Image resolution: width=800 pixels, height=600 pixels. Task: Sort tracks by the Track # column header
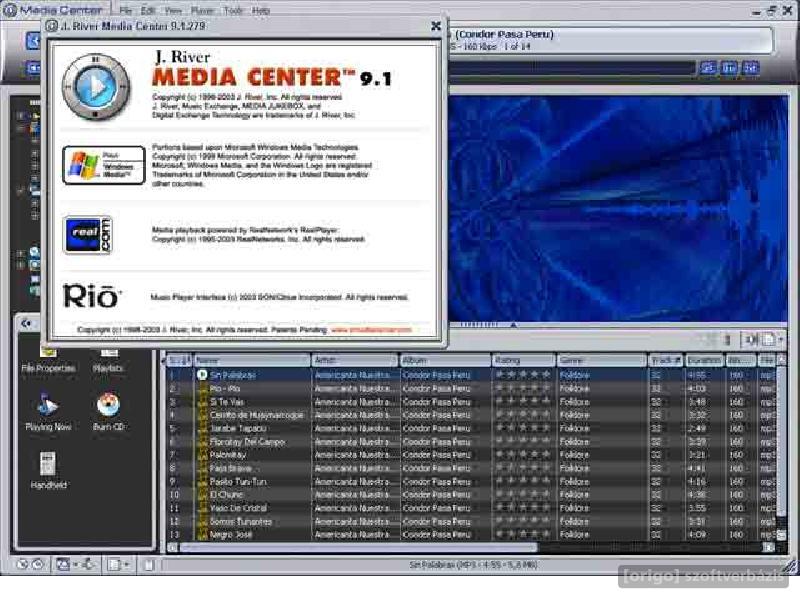tap(666, 360)
